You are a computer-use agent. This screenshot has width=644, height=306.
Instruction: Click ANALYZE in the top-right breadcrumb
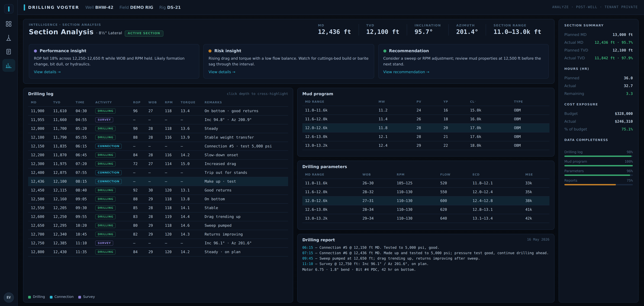click(x=560, y=7)
